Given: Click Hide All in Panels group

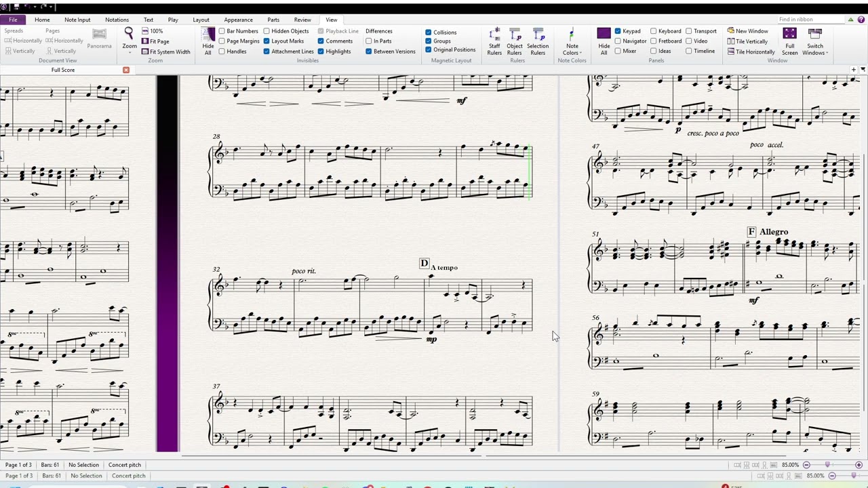Looking at the screenshot, I should click(x=604, y=41).
